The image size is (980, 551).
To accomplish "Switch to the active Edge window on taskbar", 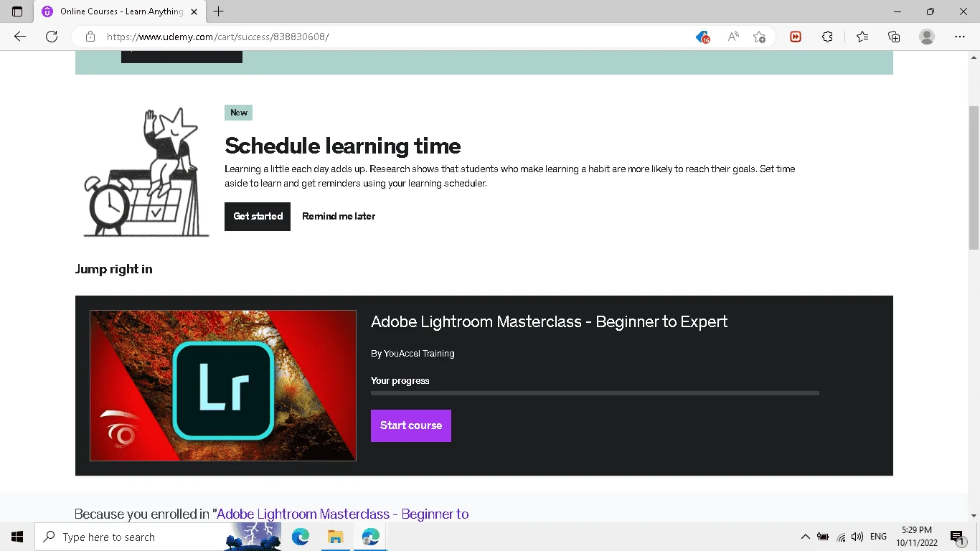I will tap(371, 537).
